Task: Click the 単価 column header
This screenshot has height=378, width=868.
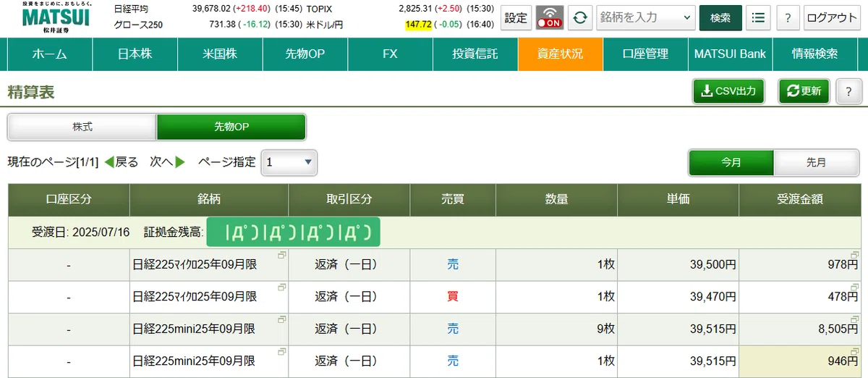Action: click(x=678, y=199)
